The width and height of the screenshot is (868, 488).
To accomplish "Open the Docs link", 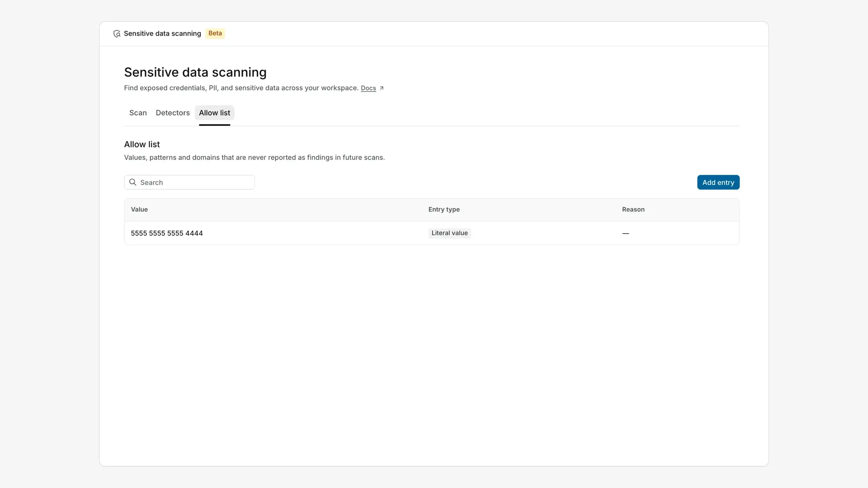I will pyautogui.click(x=368, y=88).
